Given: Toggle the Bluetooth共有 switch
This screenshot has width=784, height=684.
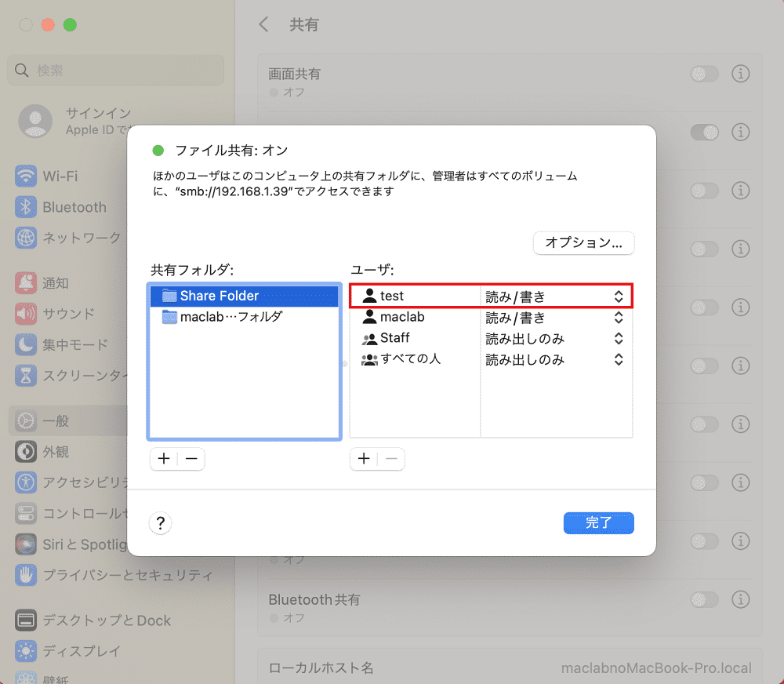Looking at the screenshot, I should click(x=705, y=599).
